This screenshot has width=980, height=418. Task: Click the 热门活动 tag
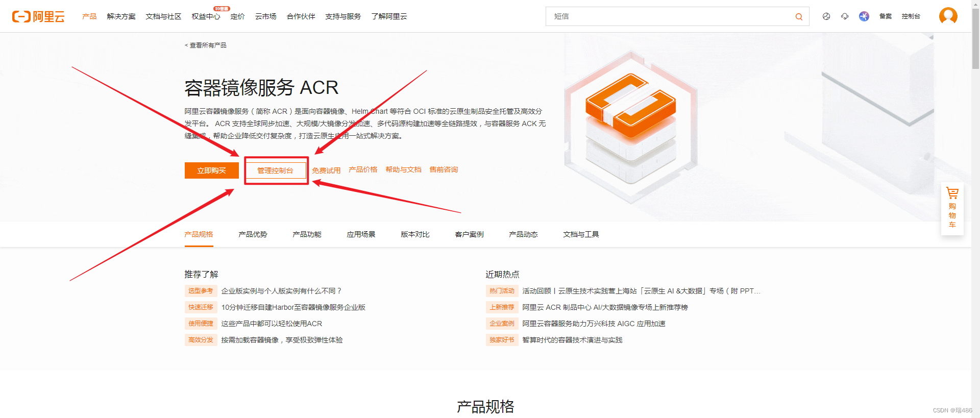pos(502,291)
